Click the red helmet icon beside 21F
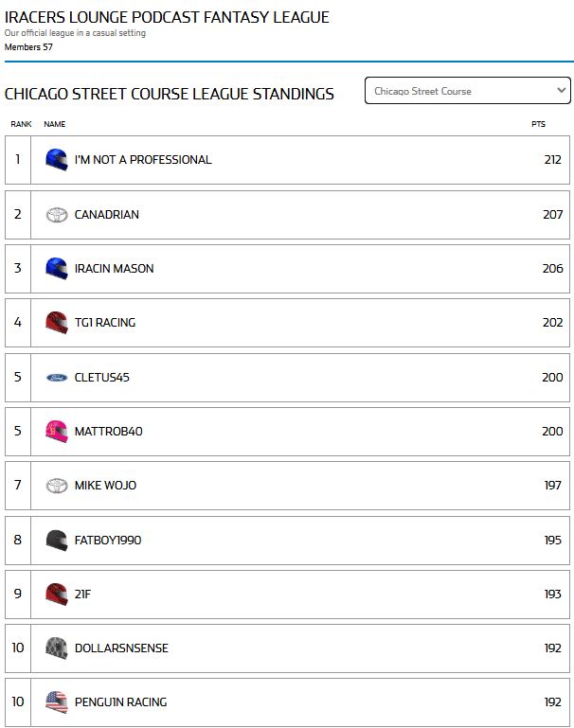The image size is (574, 728). [x=57, y=595]
